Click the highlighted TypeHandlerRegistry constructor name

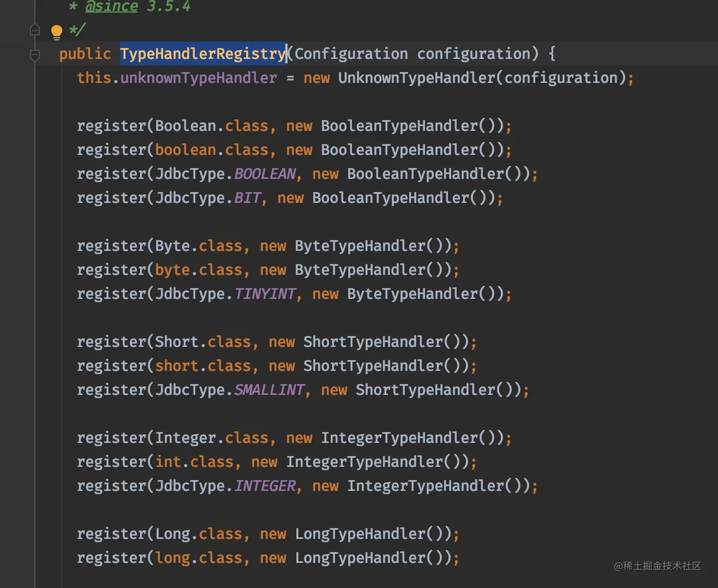(203, 53)
